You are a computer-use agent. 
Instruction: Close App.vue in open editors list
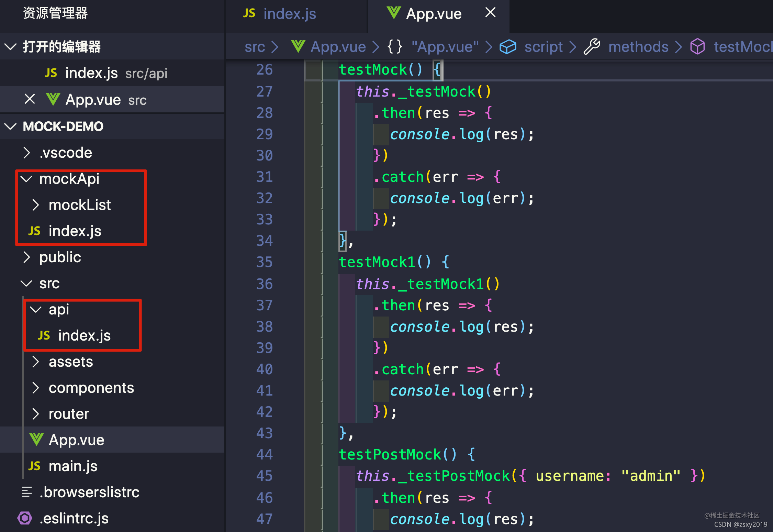pyautogui.click(x=30, y=99)
